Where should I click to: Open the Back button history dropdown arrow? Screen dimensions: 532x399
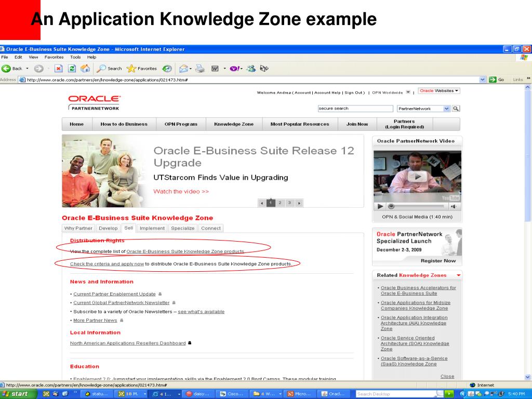pyautogui.click(x=27, y=69)
